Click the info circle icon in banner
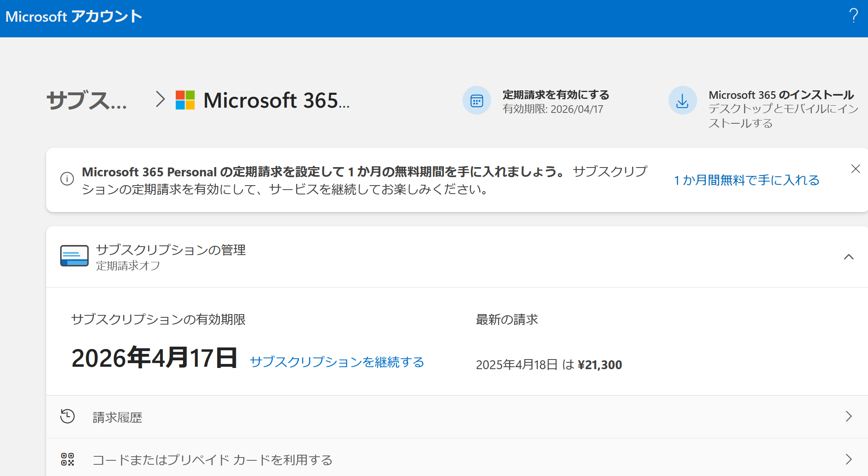This screenshot has height=476, width=868. [67, 179]
